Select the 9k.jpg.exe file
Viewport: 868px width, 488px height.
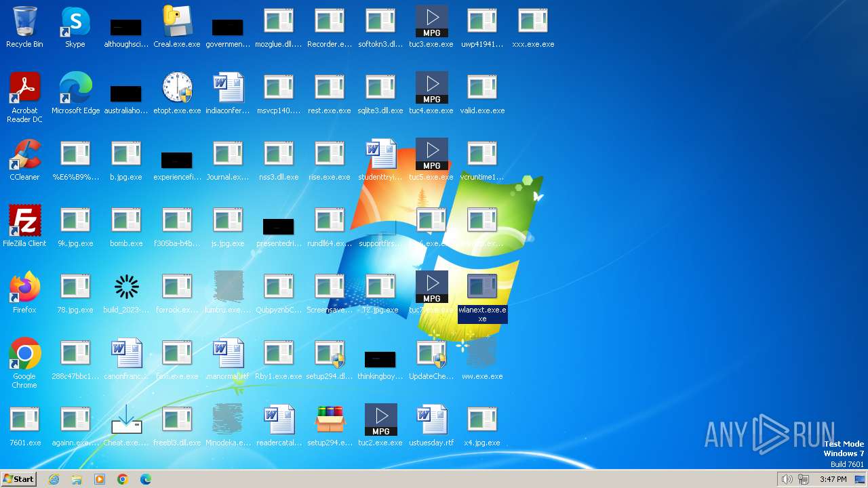tap(75, 221)
